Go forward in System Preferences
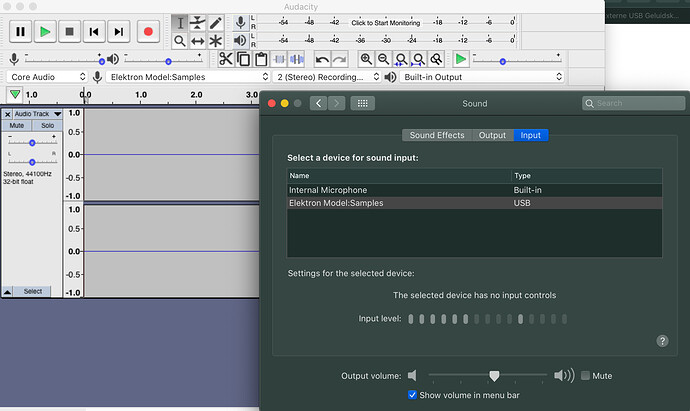The width and height of the screenshot is (690, 411). tap(337, 103)
